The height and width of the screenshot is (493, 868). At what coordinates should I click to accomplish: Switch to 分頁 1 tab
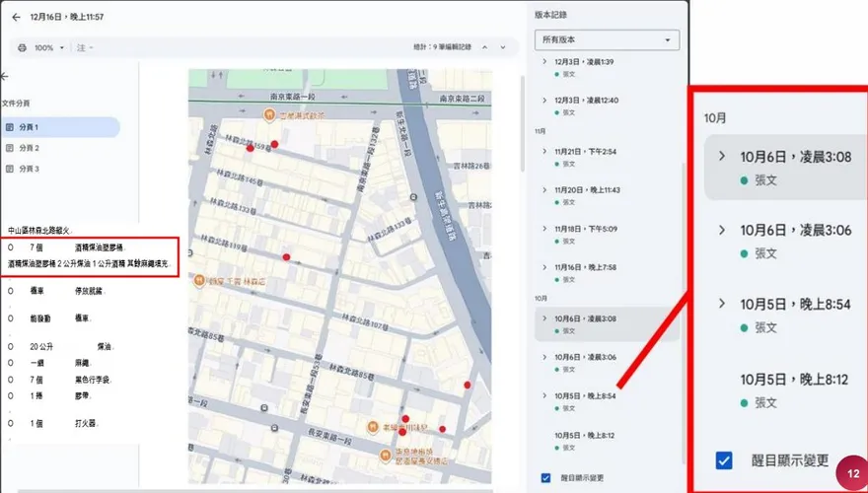tap(60, 127)
